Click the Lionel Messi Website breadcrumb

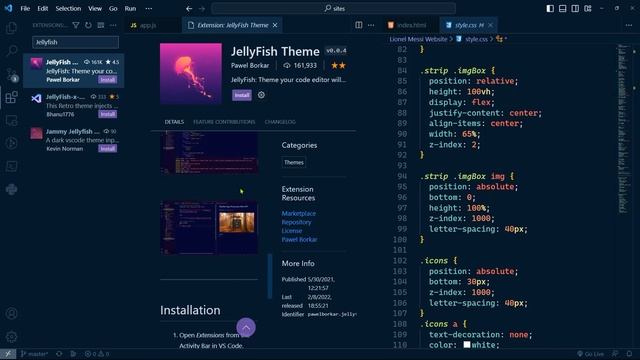click(418, 39)
